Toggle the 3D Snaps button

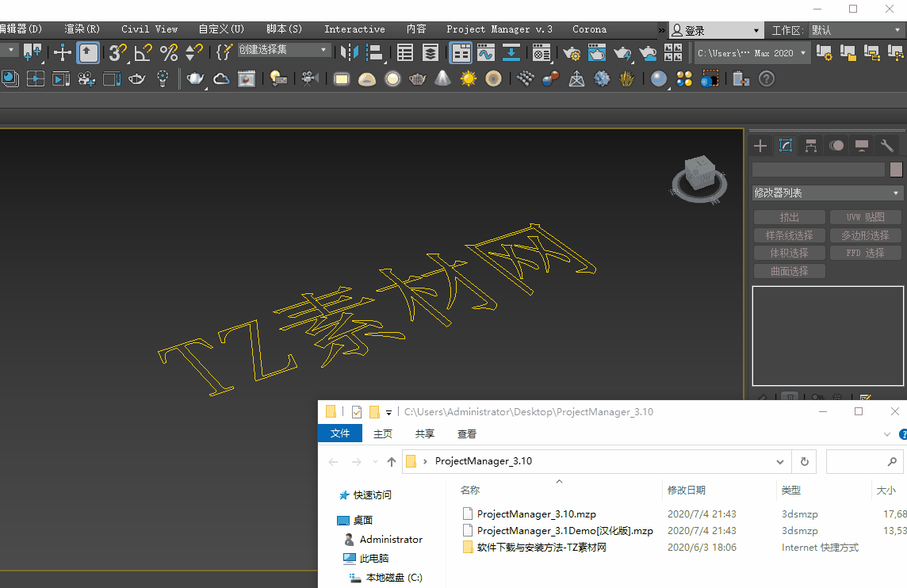[117, 53]
